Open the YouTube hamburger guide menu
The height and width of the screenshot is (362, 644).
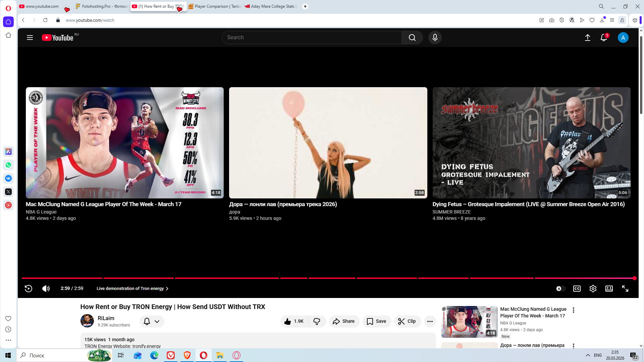pos(30,38)
